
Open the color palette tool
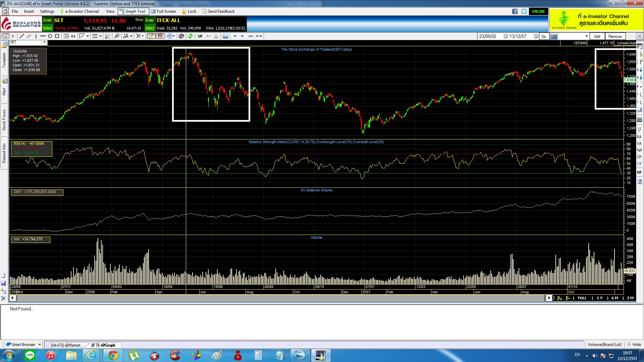[181, 36]
